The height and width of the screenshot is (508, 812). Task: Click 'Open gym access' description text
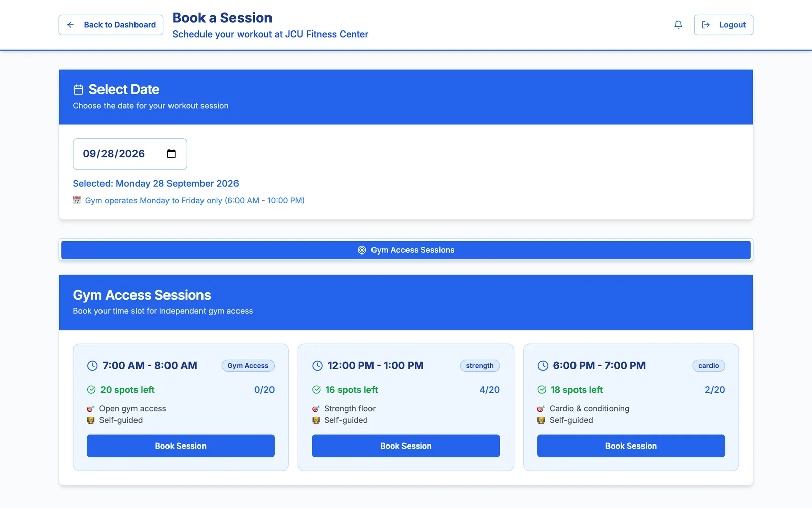click(133, 409)
